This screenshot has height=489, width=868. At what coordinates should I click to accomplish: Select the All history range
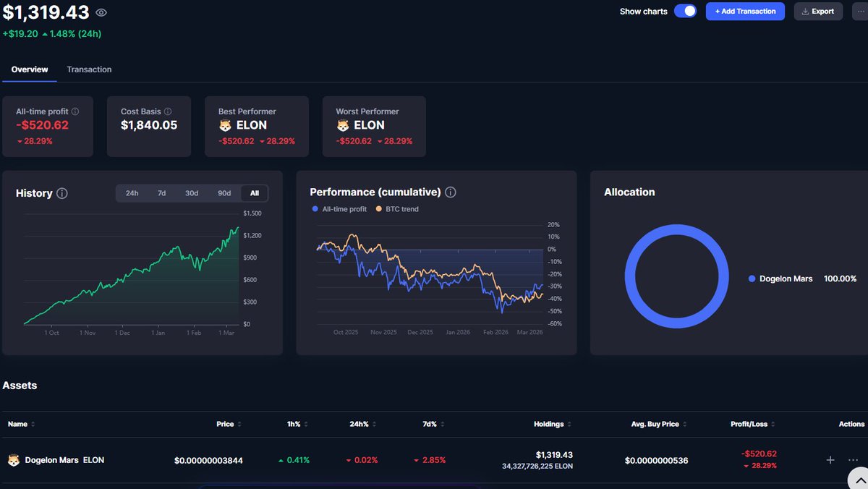pyautogui.click(x=255, y=193)
